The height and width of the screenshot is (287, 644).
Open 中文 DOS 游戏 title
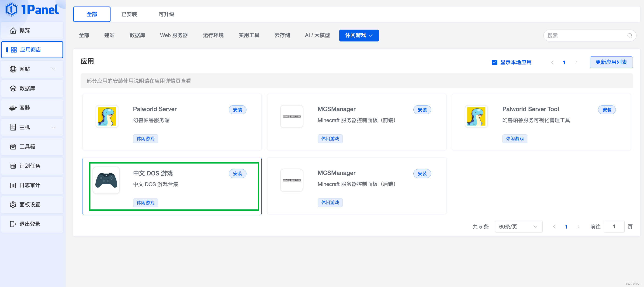pos(153,173)
